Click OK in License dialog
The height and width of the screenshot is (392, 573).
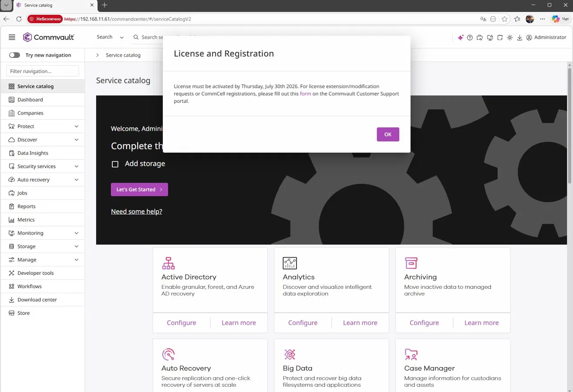[x=388, y=135]
